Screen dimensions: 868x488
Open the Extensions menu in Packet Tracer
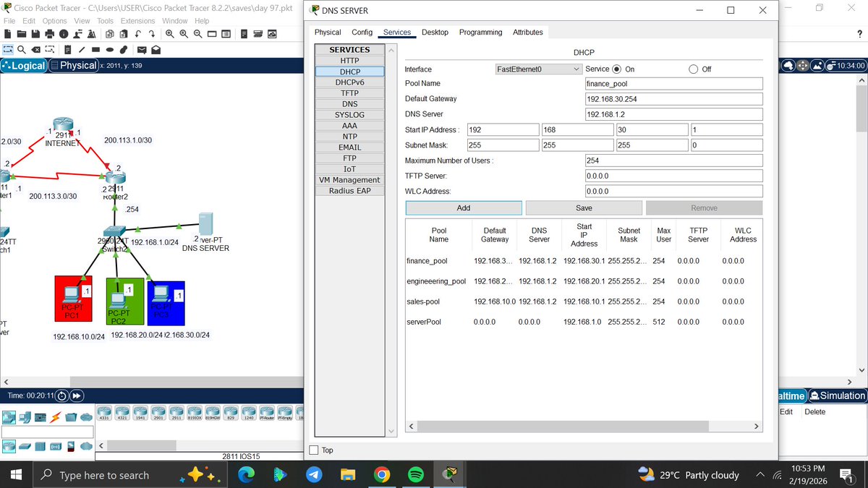tap(137, 21)
